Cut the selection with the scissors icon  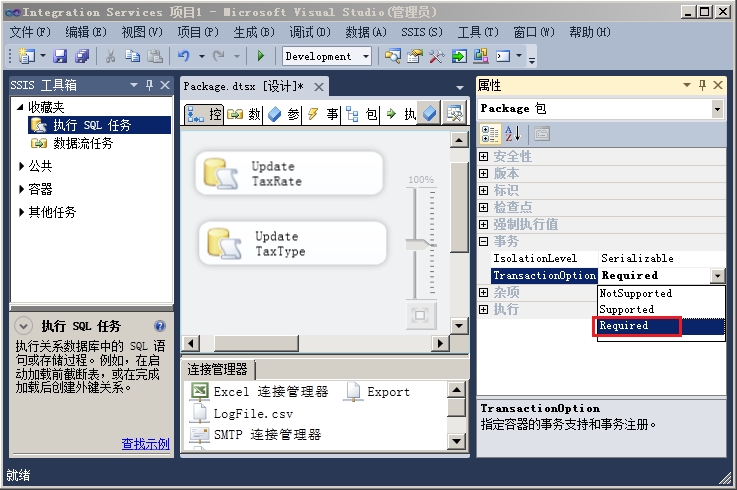(110, 56)
